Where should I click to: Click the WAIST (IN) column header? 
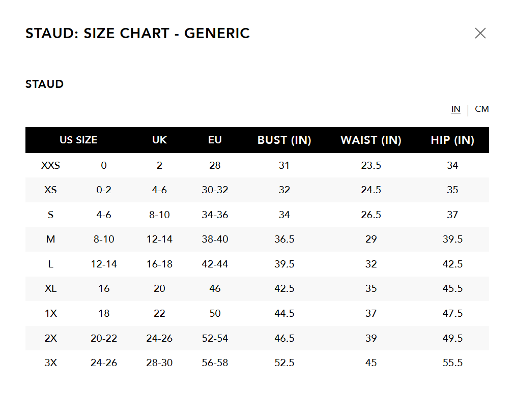coord(370,140)
